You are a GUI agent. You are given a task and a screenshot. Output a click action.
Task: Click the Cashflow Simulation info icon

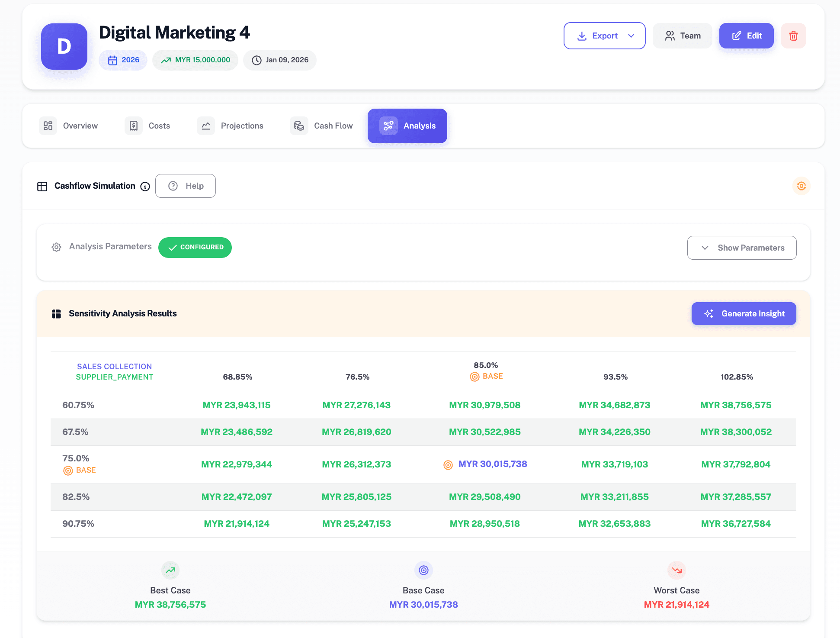pyautogui.click(x=145, y=187)
